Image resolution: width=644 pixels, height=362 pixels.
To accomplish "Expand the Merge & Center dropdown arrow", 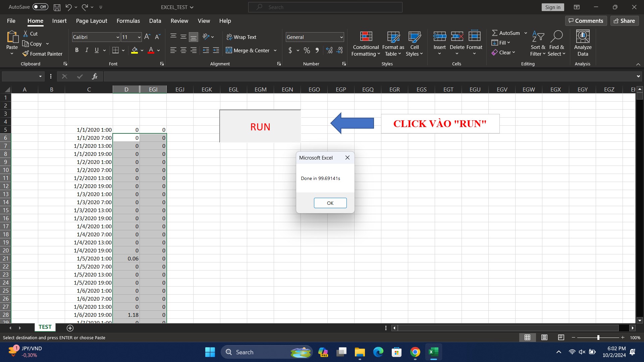I will pos(275,50).
